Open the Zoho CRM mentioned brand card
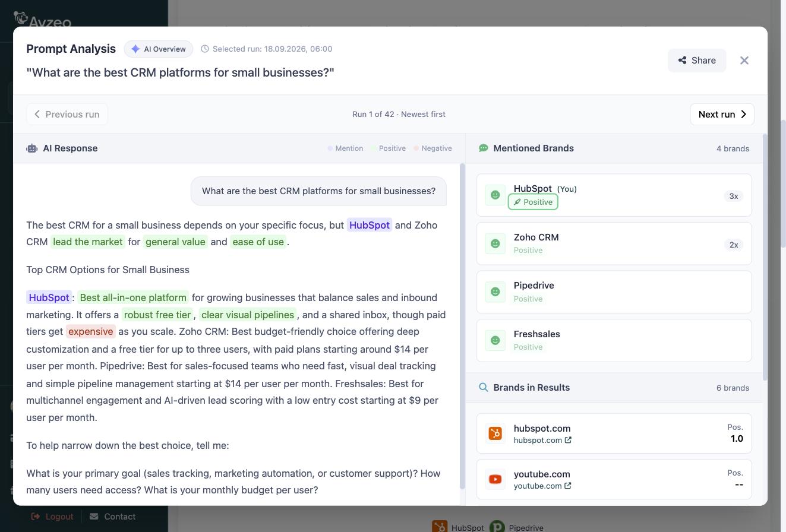Viewport: 786px width, 532px height. tap(614, 243)
